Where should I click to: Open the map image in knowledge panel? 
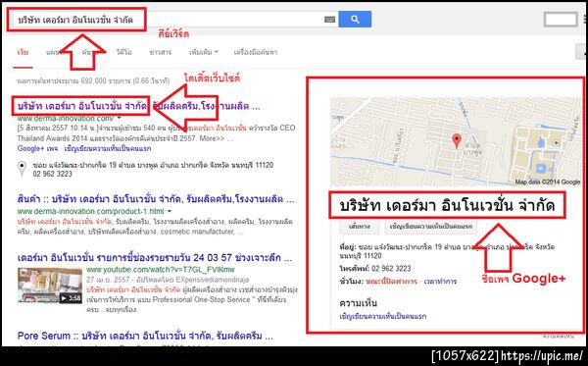tap(456, 141)
